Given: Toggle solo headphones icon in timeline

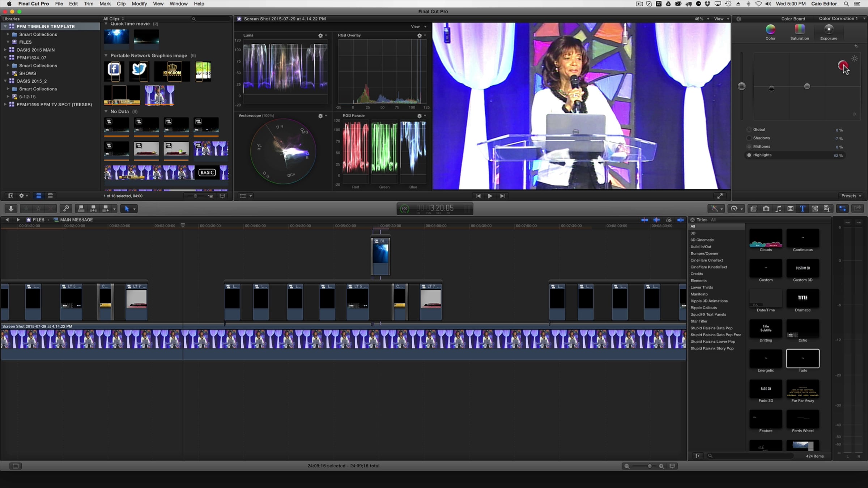Looking at the screenshot, I should [x=669, y=220].
